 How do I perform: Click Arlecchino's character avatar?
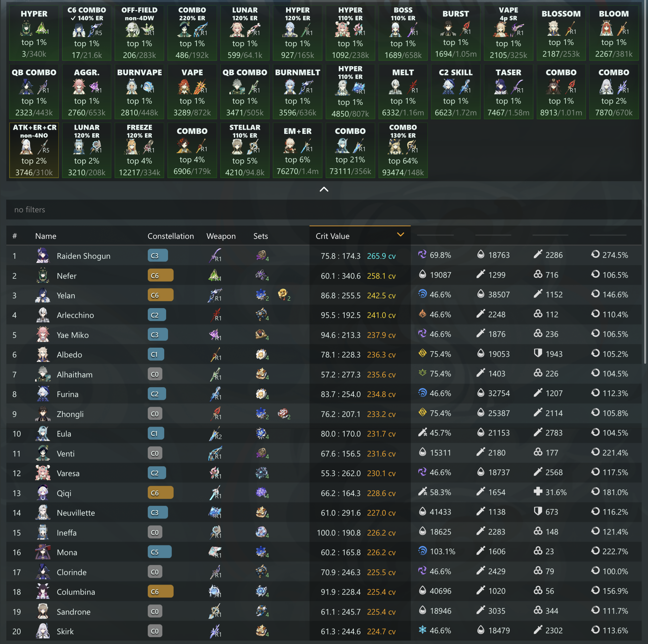pos(43,315)
